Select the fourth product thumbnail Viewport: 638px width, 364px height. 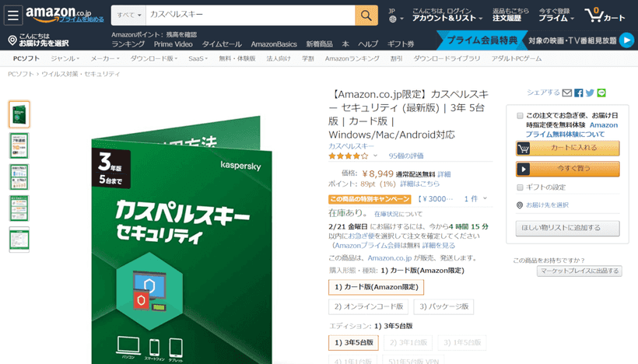[19, 208]
